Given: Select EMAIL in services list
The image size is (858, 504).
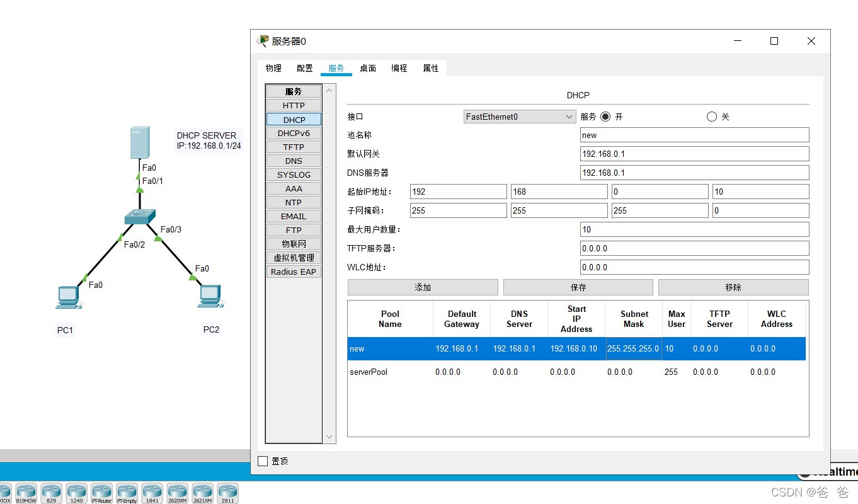Looking at the screenshot, I should click(x=294, y=216).
